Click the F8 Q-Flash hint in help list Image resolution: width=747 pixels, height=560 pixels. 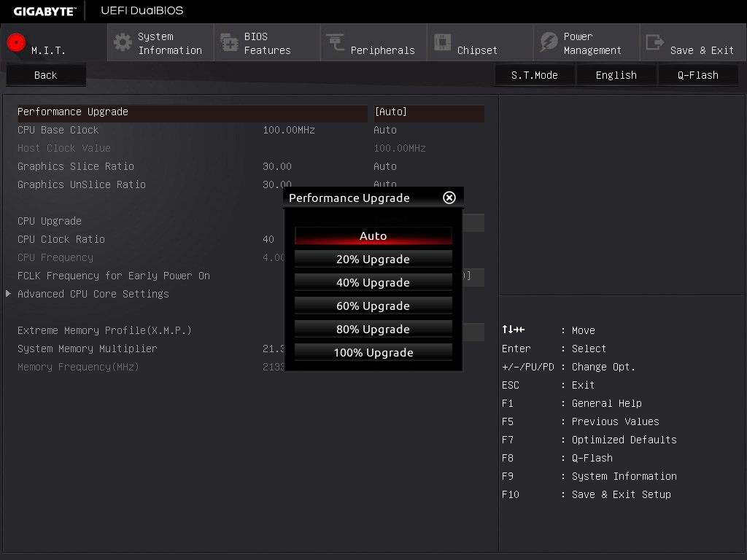click(x=557, y=458)
